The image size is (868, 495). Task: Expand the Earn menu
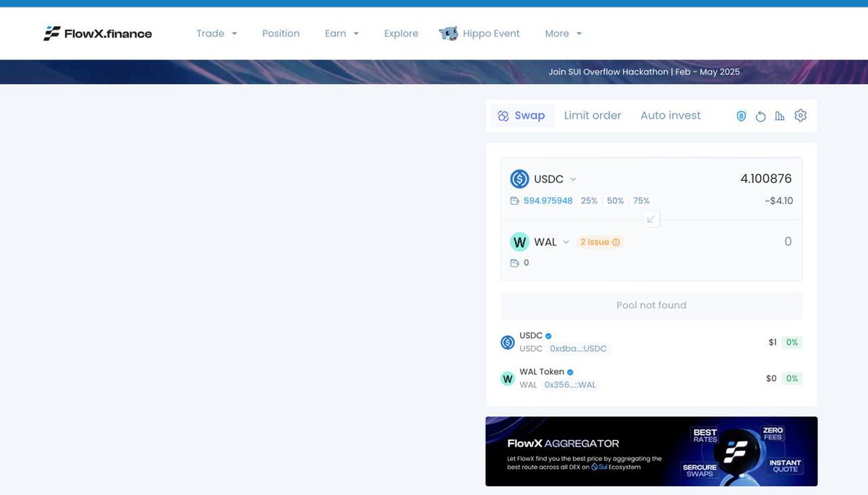coord(342,33)
